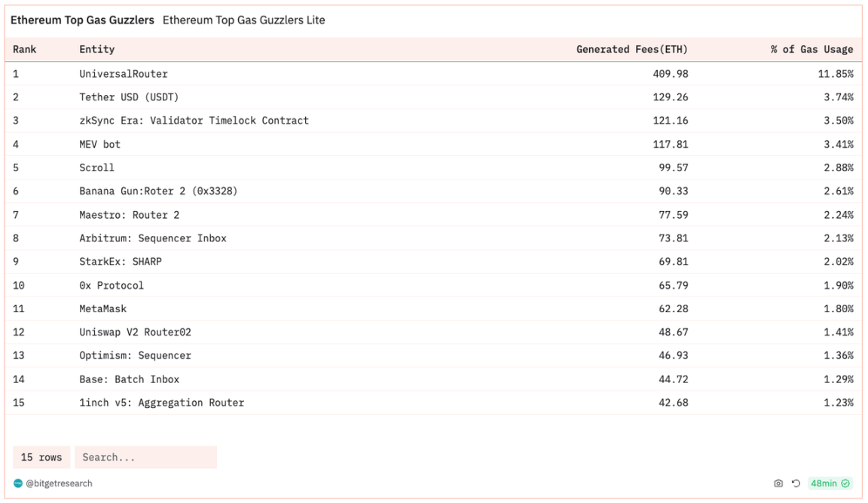Screen dimensions: 868x503
Task: Click the 1inch v5 Aggregation Router entry
Action: point(161,403)
